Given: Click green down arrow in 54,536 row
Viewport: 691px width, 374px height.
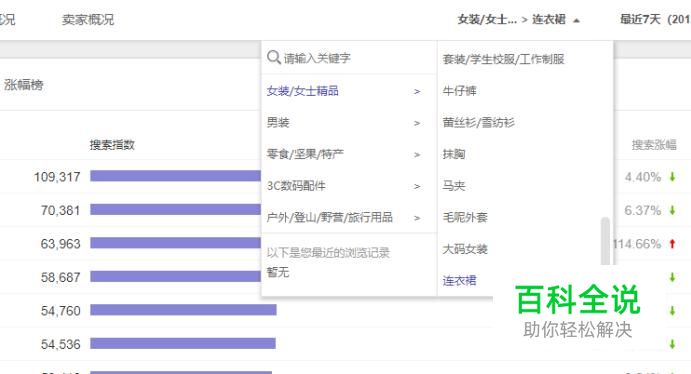Looking at the screenshot, I should 672,344.
